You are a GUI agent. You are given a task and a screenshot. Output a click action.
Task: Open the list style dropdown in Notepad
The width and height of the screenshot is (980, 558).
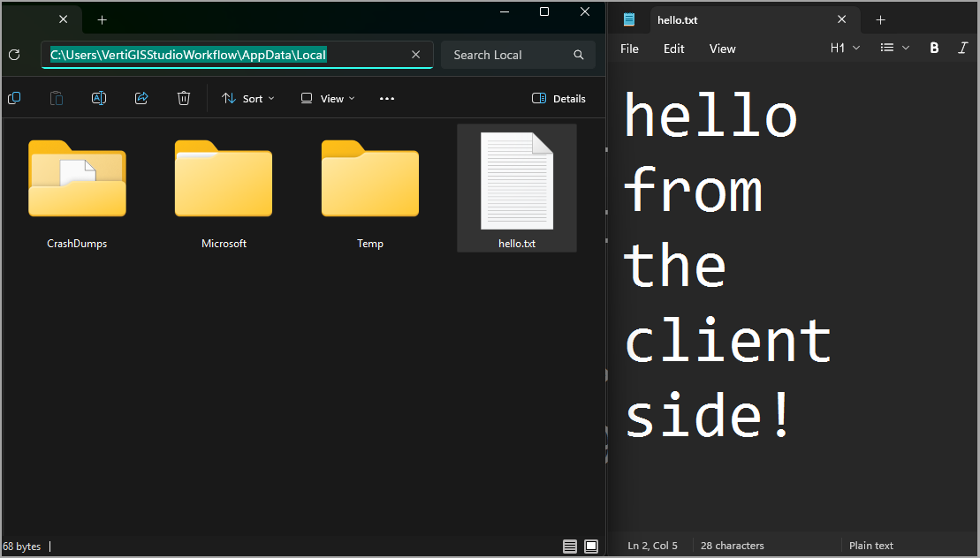point(894,48)
